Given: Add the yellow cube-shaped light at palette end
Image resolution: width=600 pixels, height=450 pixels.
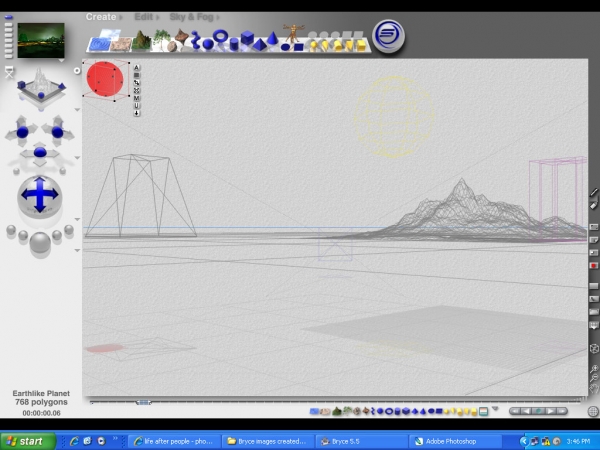Looking at the screenshot, I should point(361,46).
